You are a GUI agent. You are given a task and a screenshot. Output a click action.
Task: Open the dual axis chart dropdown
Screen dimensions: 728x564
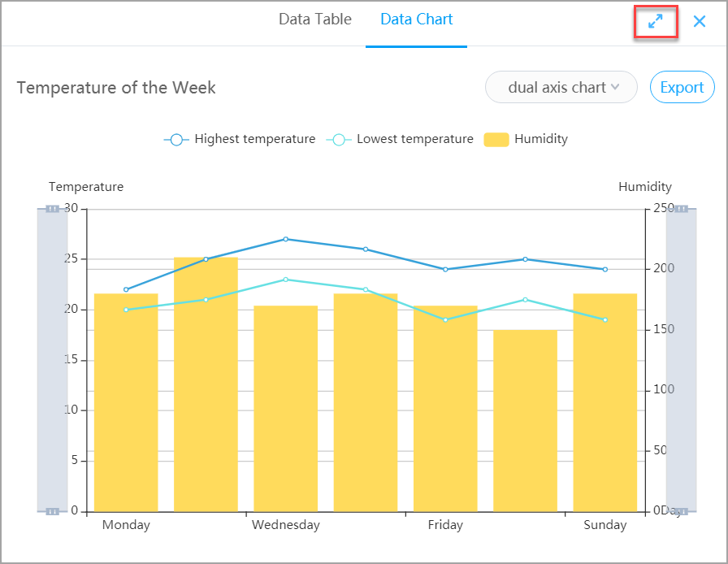(x=561, y=88)
